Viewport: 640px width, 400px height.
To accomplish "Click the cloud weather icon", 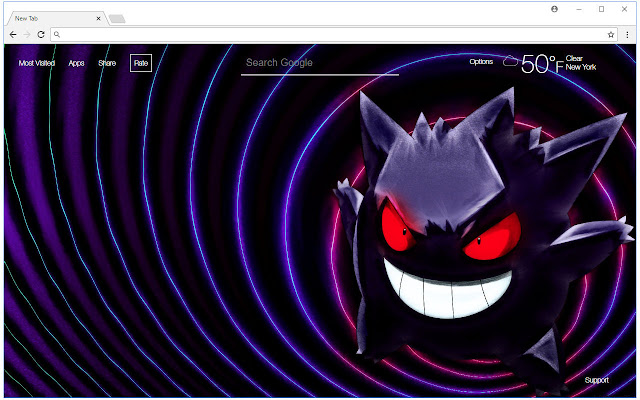I will click(x=510, y=62).
